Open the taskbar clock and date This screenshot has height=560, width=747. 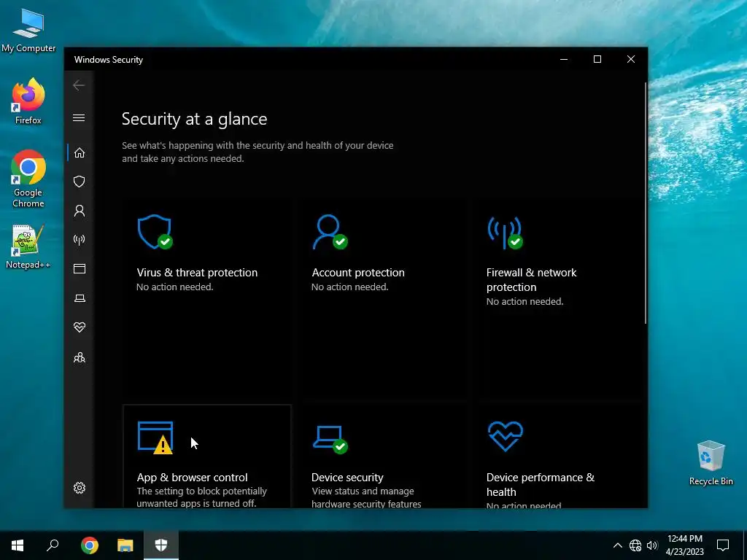coord(684,545)
